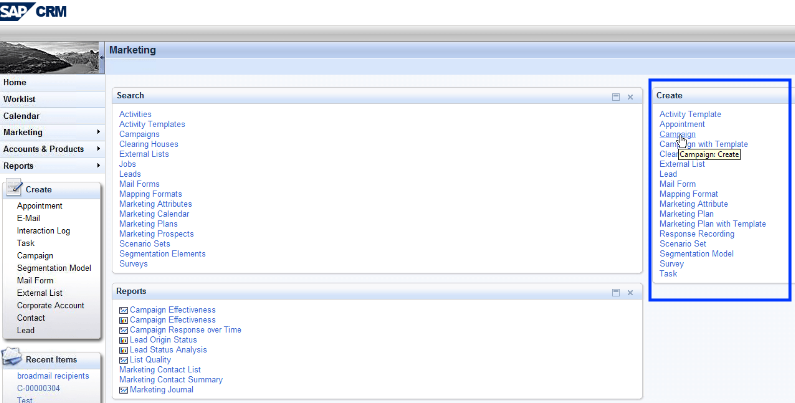Click the Lead Status Analysis icon
Screen dimensions: 795x403
point(123,350)
